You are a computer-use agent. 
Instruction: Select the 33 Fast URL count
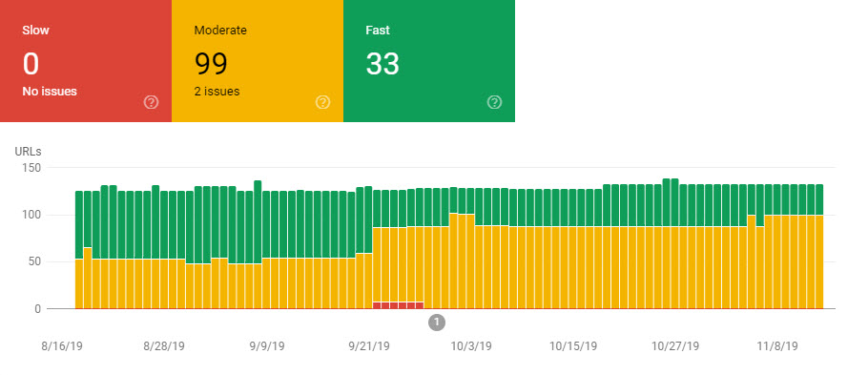382,64
